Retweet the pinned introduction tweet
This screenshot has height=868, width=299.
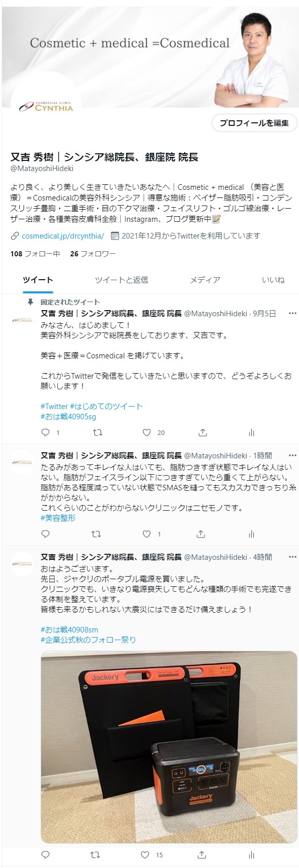[x=98, y=432]
